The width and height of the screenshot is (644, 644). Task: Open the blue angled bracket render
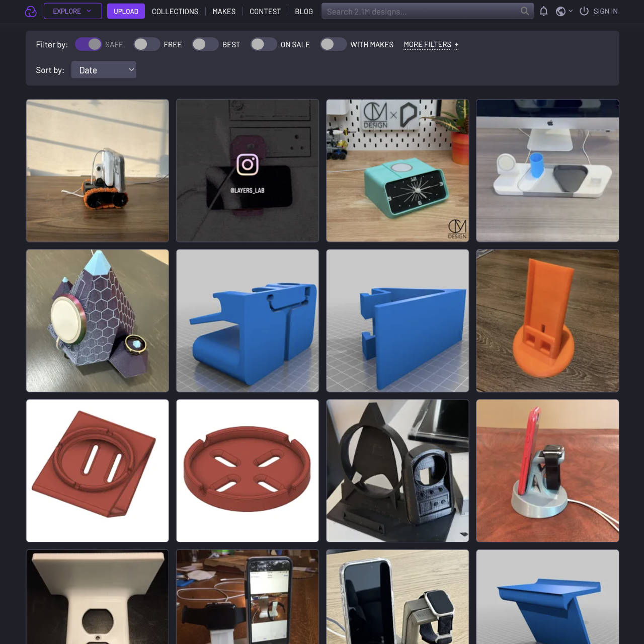point(397,320)
